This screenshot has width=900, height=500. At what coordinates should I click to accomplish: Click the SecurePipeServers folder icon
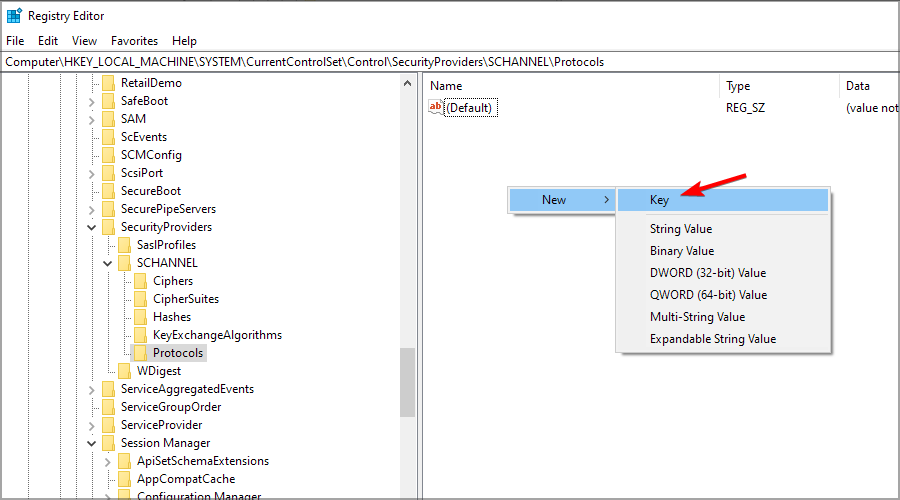(108, 209)
